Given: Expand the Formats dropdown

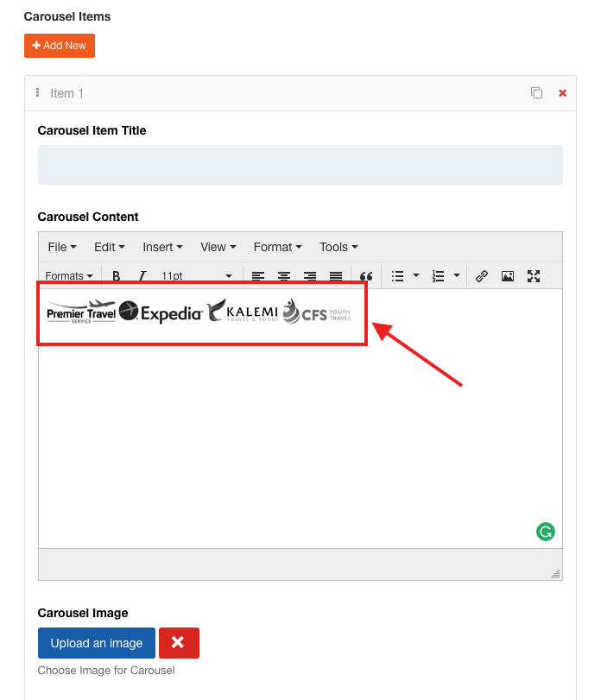Looking at the screenshot, I should (x=69, y=276).
